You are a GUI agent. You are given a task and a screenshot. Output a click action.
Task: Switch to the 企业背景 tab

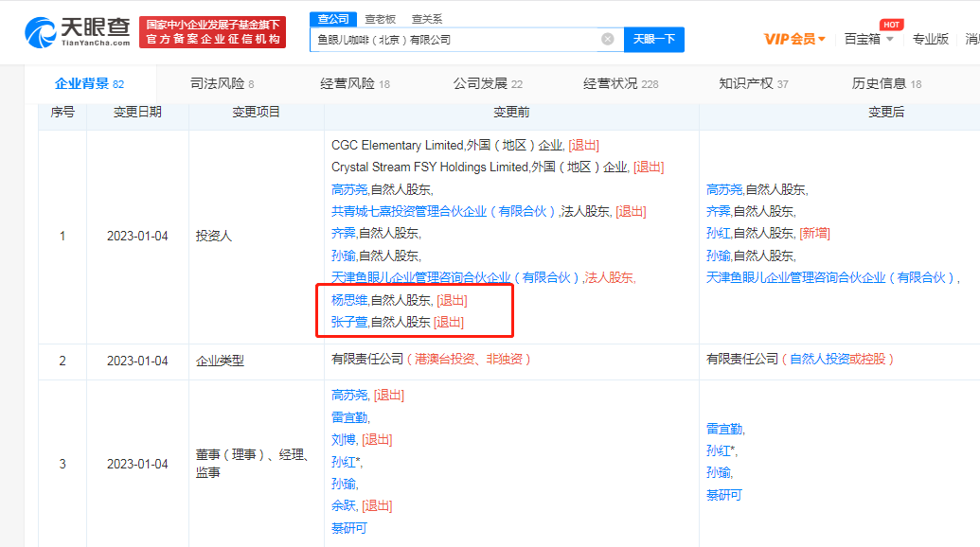tap(89, 83)
